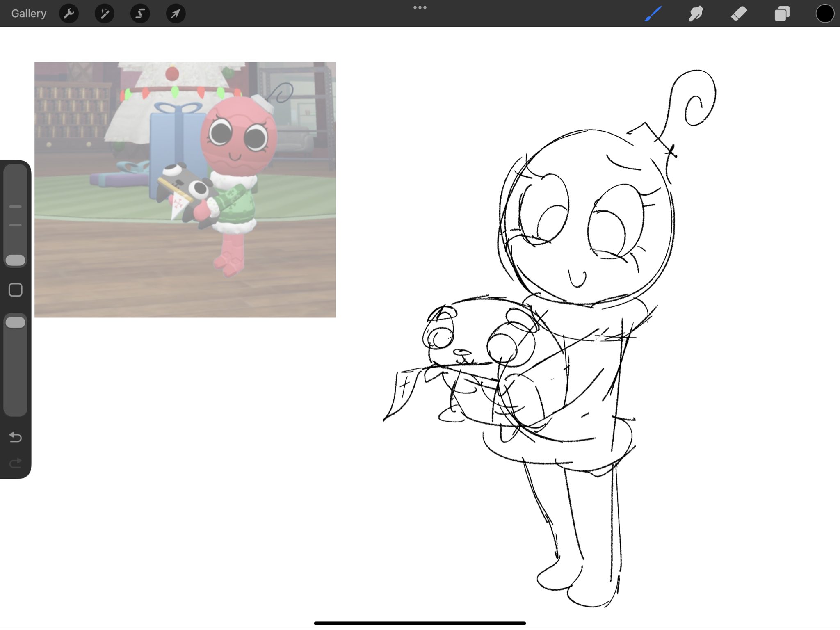Select the Brush tool
This screenshot has width=840, height=630.
pyautogui.click(x=653, y=14)
